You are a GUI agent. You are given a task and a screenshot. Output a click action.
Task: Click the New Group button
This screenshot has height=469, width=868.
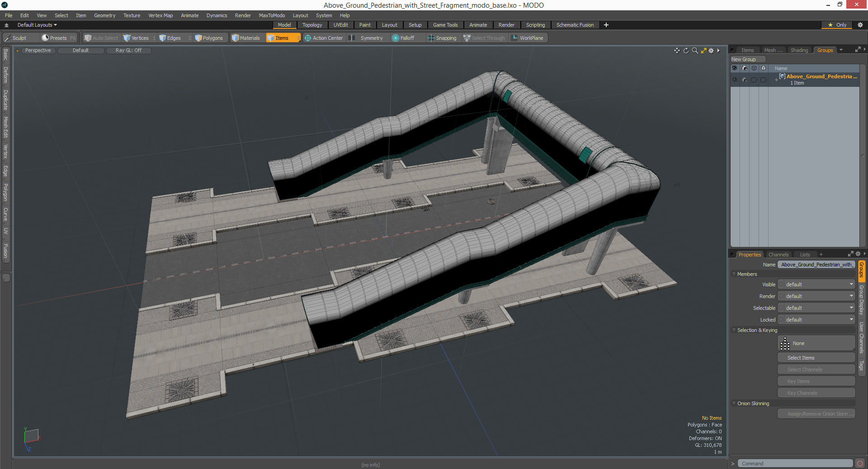747,59
